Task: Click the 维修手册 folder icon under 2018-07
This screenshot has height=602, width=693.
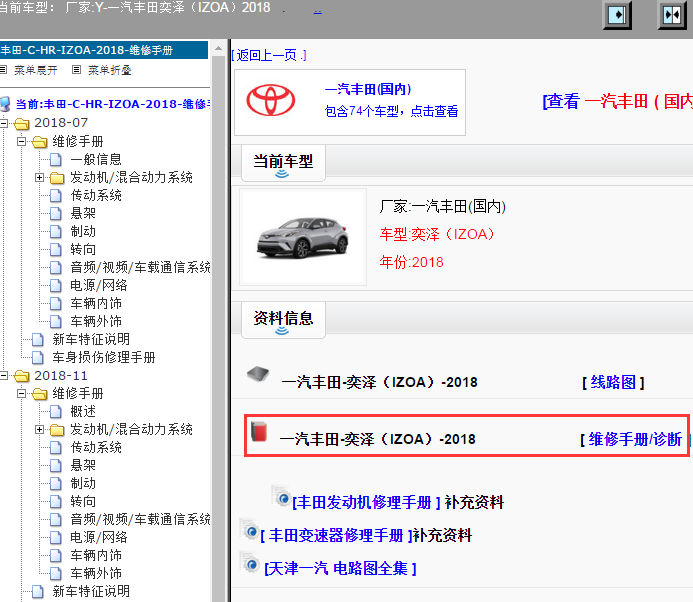Action: tap(40, 141)
